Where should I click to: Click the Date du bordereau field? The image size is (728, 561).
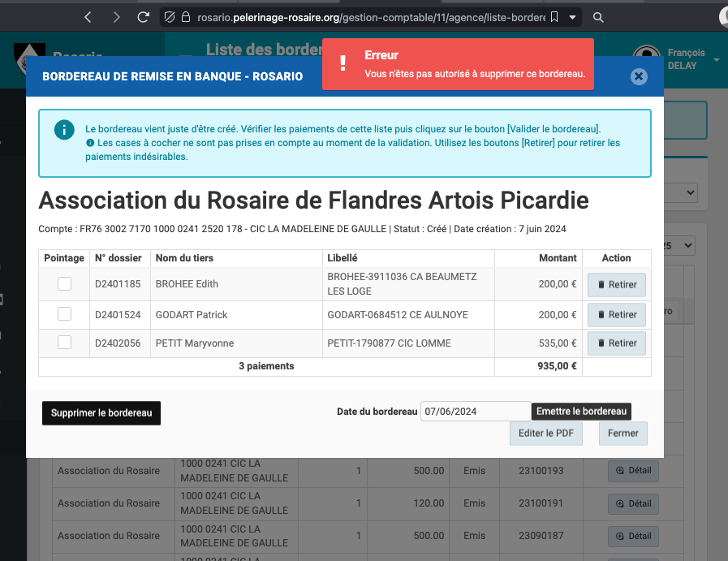click(475, 412)
